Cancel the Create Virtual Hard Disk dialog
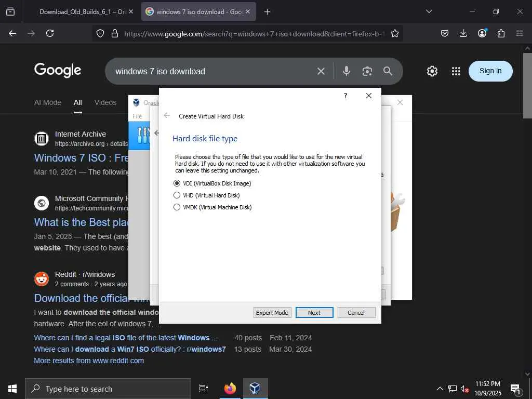532x399 pixels. (356, 312)
